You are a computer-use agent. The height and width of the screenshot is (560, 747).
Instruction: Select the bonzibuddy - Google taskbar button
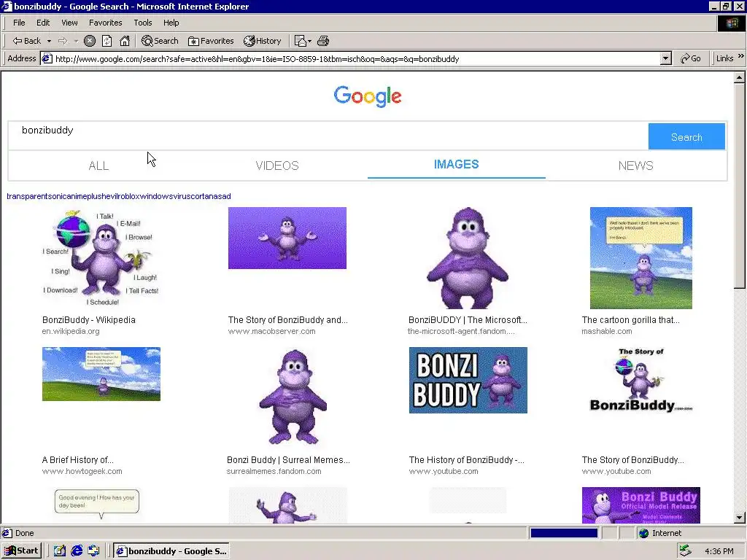coord(171,551)
